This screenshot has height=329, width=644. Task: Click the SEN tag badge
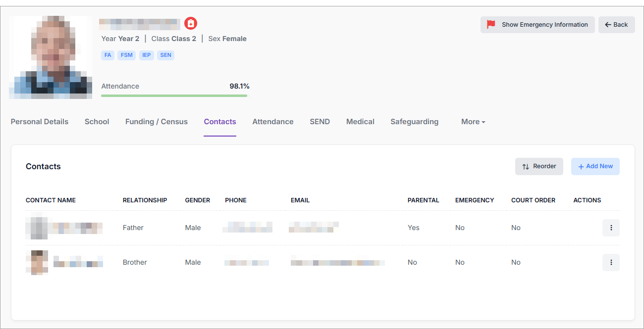(x=165, y=55)
